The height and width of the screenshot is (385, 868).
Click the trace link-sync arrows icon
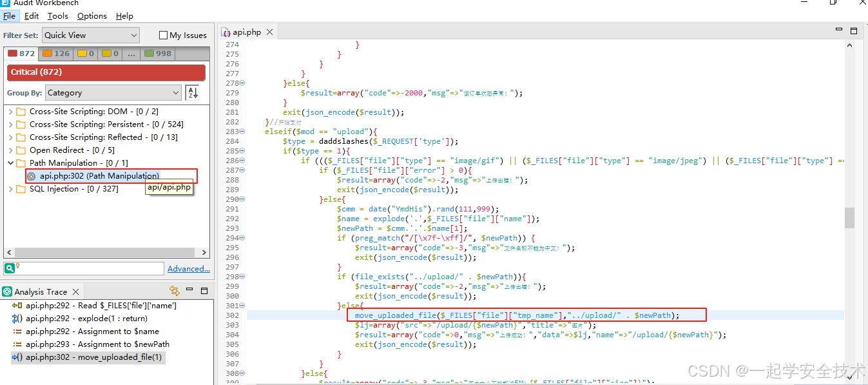(x=174, y=291)
